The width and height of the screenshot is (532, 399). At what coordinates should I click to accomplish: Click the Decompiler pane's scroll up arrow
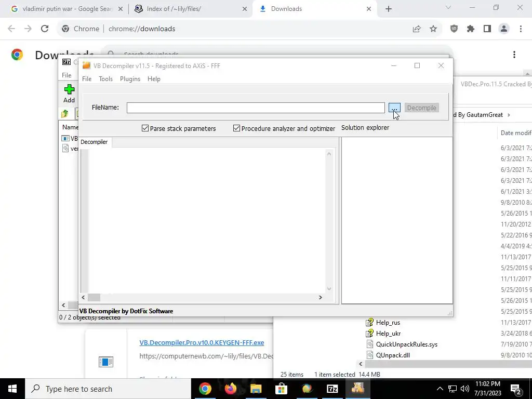pos(329,154)
